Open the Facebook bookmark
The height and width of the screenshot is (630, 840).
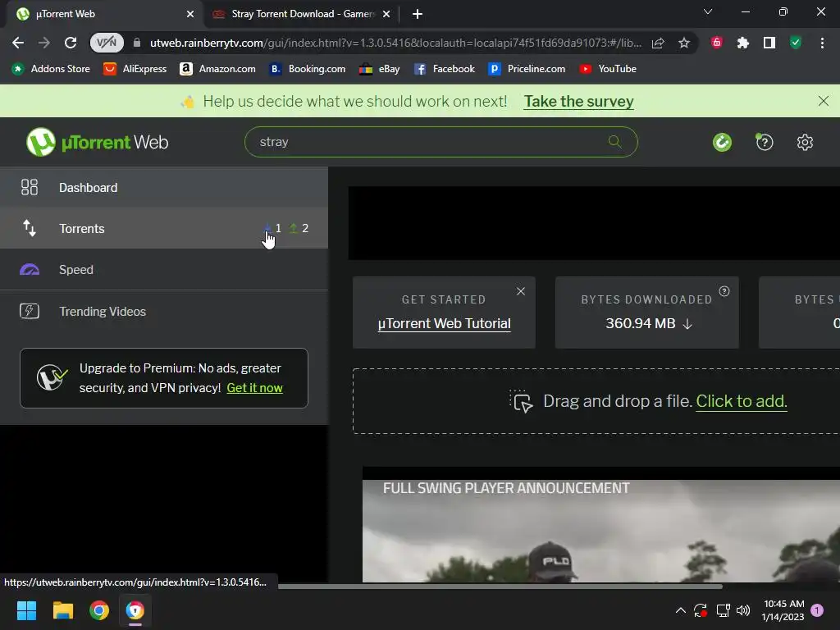point(444,69)
